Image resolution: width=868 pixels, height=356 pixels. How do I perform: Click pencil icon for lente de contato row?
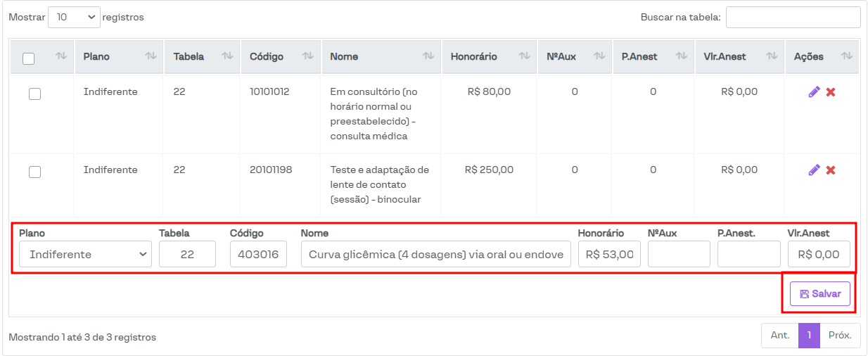click(814, 170)
